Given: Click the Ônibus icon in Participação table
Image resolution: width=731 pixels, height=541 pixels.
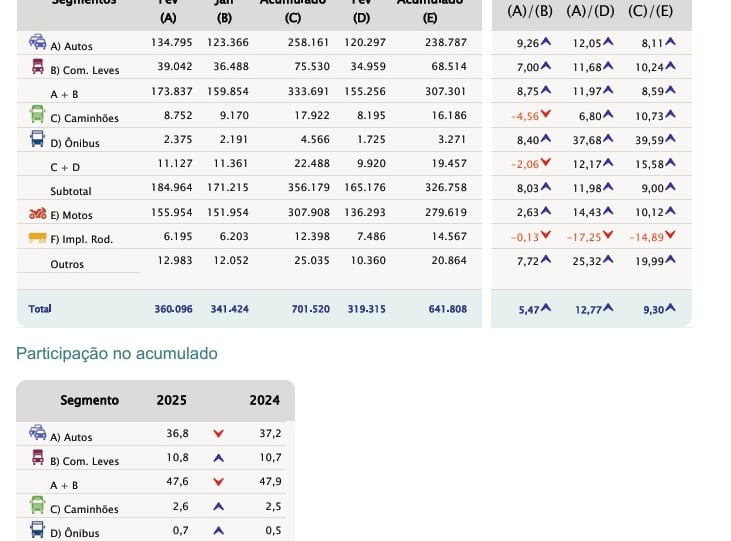Looking at the screenshot, I should (x=37, y=529).
